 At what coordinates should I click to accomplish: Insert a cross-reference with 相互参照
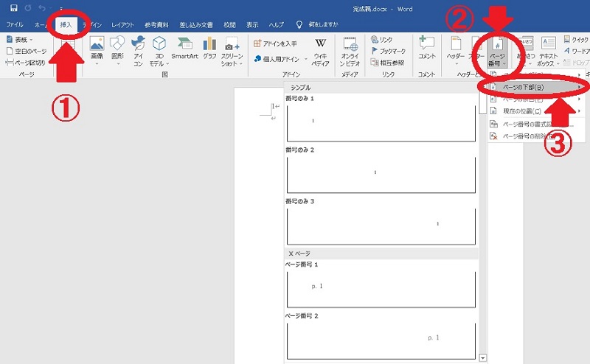pyautogui.click(x=388, y=63)
